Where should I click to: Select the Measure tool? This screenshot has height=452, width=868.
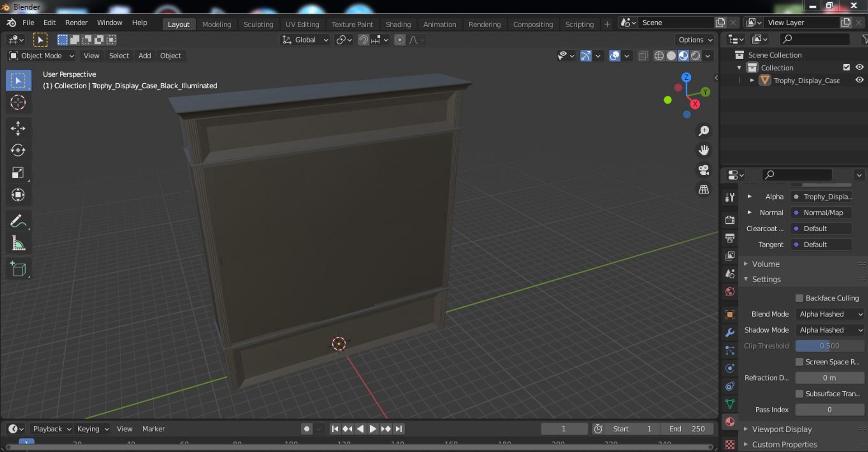tap(18, 243)
